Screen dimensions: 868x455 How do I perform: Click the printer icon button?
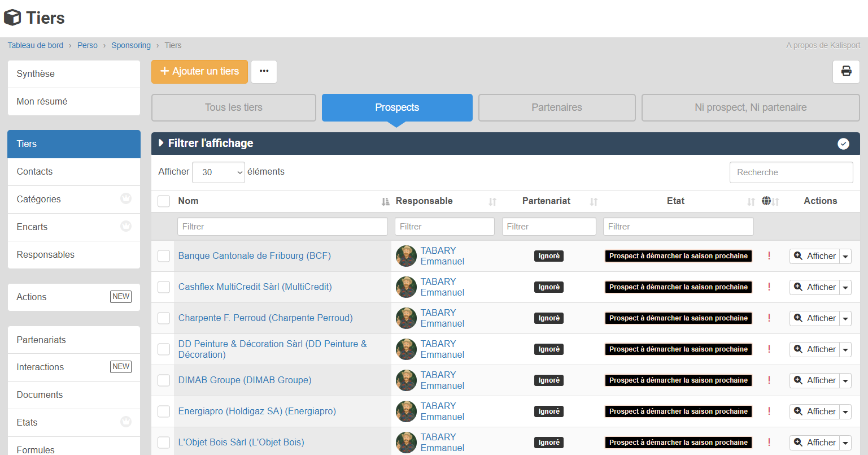point(846,71)
